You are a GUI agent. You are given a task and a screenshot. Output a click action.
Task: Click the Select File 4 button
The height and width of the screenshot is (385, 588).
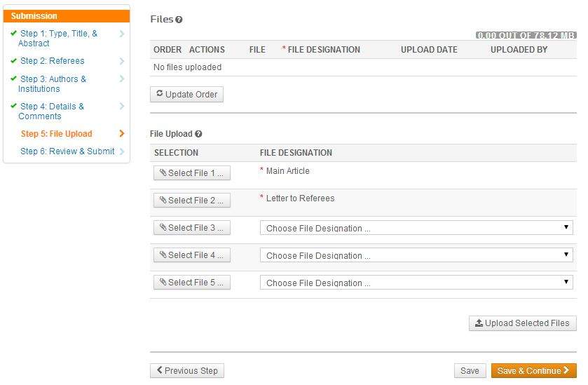[191, 255]
